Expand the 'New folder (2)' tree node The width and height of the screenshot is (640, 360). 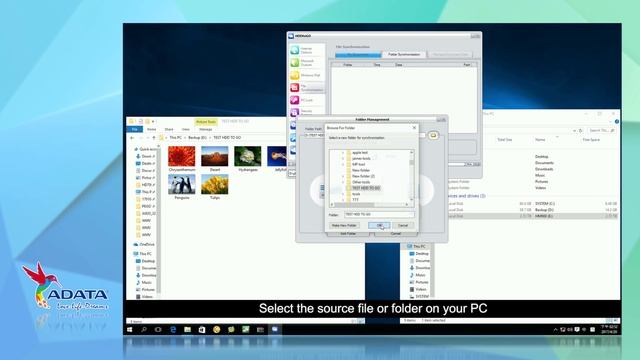tap(343, 176)
